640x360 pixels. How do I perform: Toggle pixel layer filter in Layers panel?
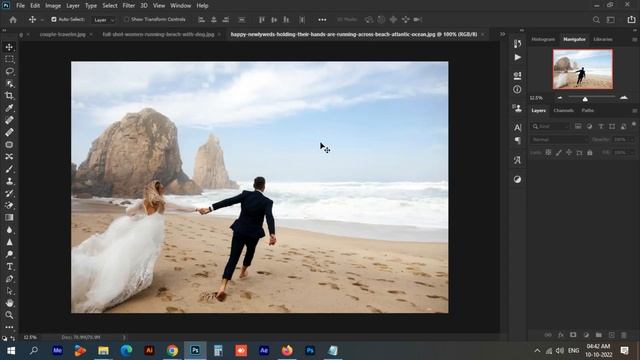[578, 127]
